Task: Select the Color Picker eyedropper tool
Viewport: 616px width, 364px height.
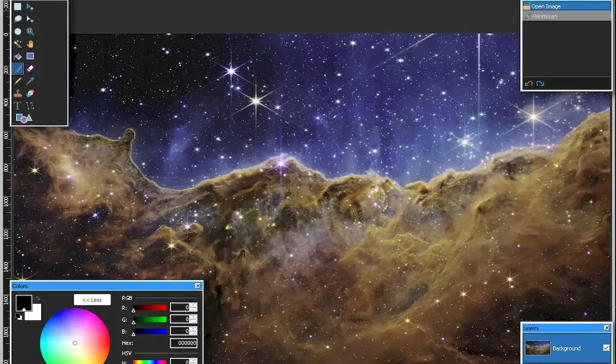Action: pyautogui.click(x=30, y=81)
